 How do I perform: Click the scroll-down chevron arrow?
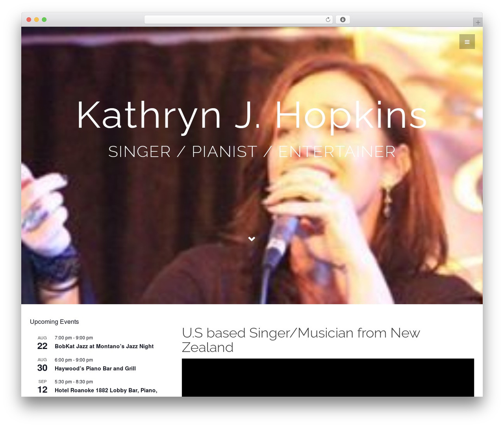[x=252, y=239]
